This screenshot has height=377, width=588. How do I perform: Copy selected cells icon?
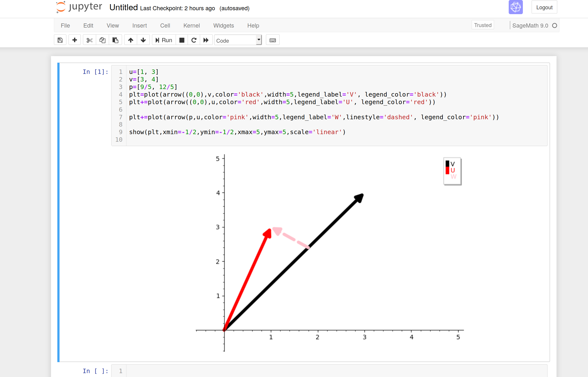point(102,40)
